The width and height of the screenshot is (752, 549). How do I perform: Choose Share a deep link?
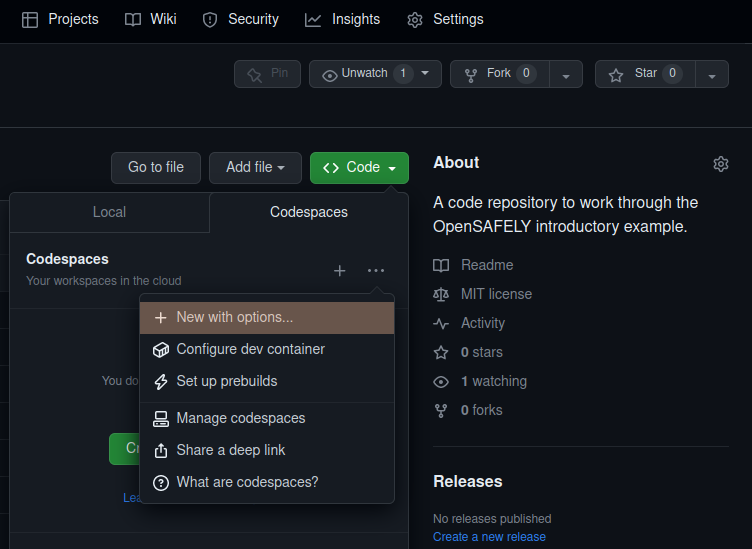click(267, 451)
